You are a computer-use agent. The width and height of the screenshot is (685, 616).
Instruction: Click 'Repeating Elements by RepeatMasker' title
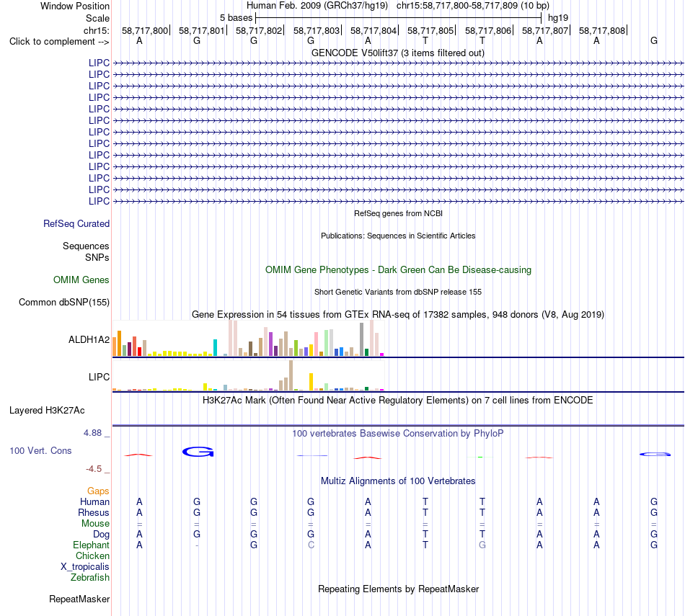tap(398, 589)
